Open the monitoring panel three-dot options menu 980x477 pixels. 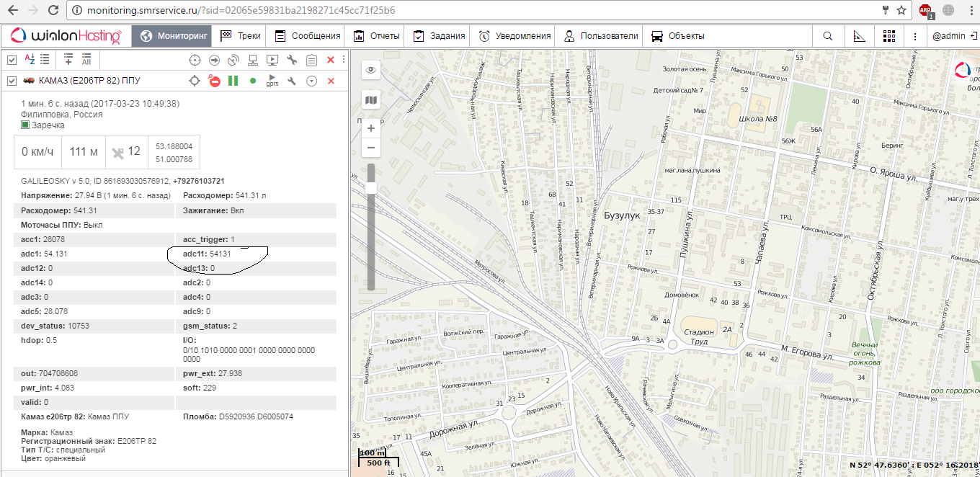(343, 60)
